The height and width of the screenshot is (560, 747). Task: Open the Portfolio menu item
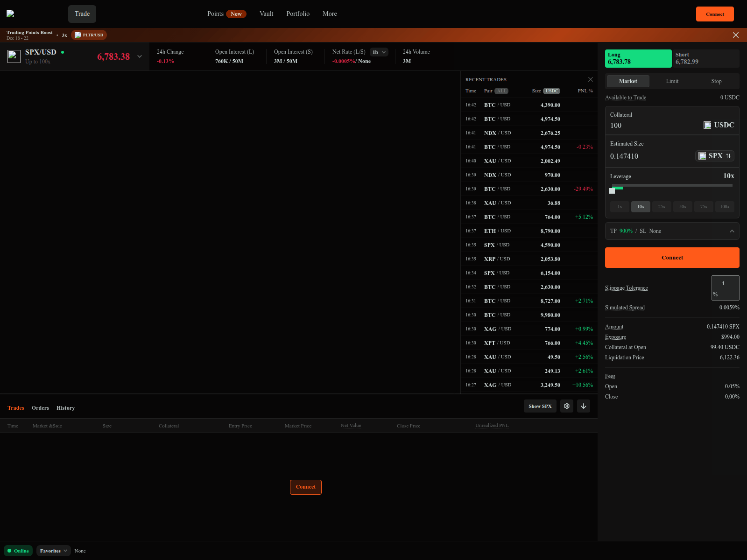coord(297,14)
